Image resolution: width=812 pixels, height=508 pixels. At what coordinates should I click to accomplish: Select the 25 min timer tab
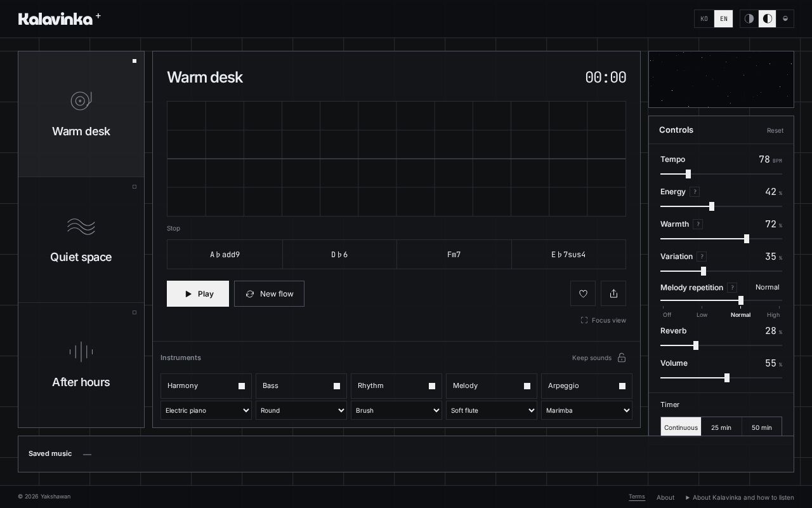721,427
